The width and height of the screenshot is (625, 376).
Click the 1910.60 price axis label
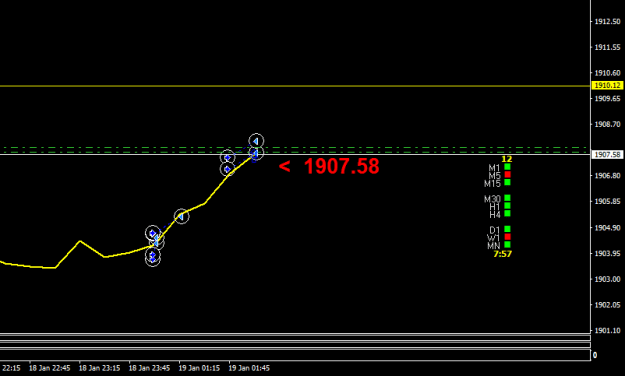[x=607, y=73]
